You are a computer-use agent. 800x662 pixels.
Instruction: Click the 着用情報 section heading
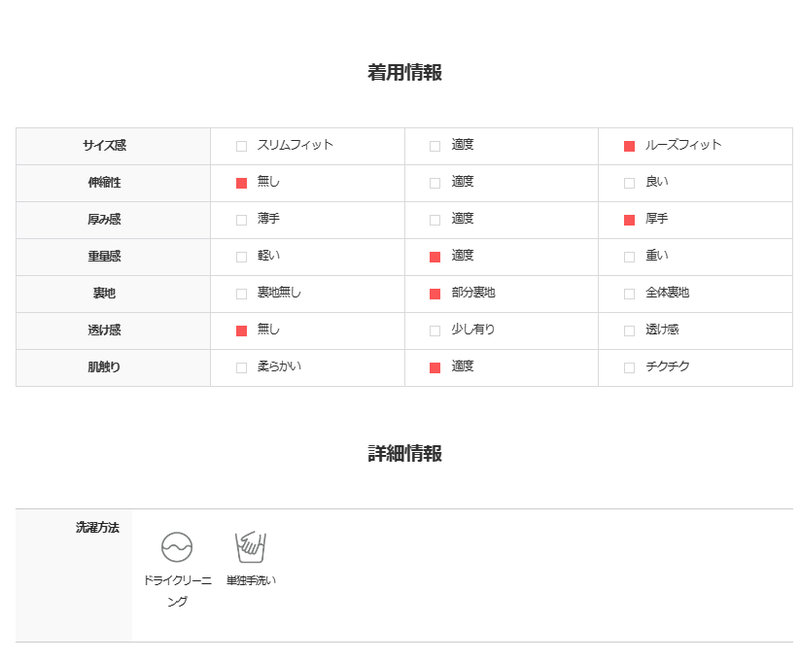click(x=405, y=72)
